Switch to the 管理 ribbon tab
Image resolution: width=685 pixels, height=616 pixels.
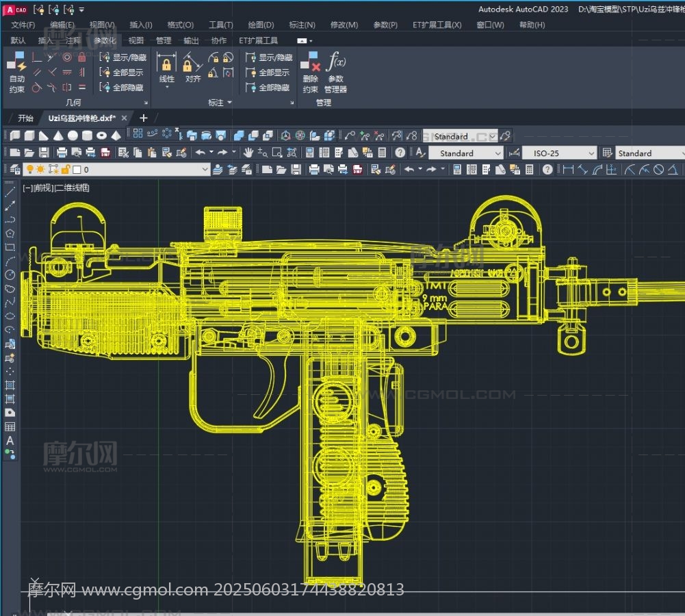tap(164, 40)
